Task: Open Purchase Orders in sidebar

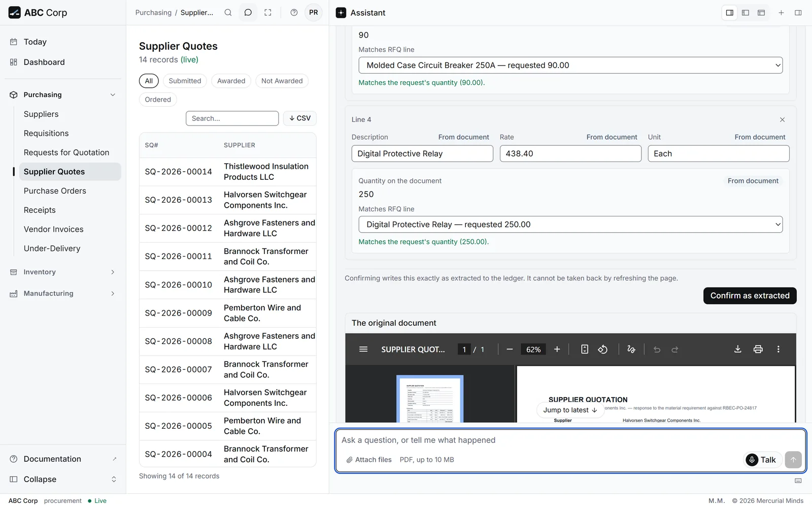Action: [x=55, y=191]
